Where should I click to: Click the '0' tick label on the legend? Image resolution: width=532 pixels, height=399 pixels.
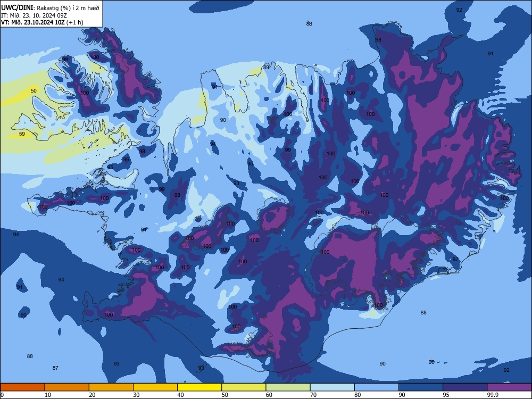(2, 395)
